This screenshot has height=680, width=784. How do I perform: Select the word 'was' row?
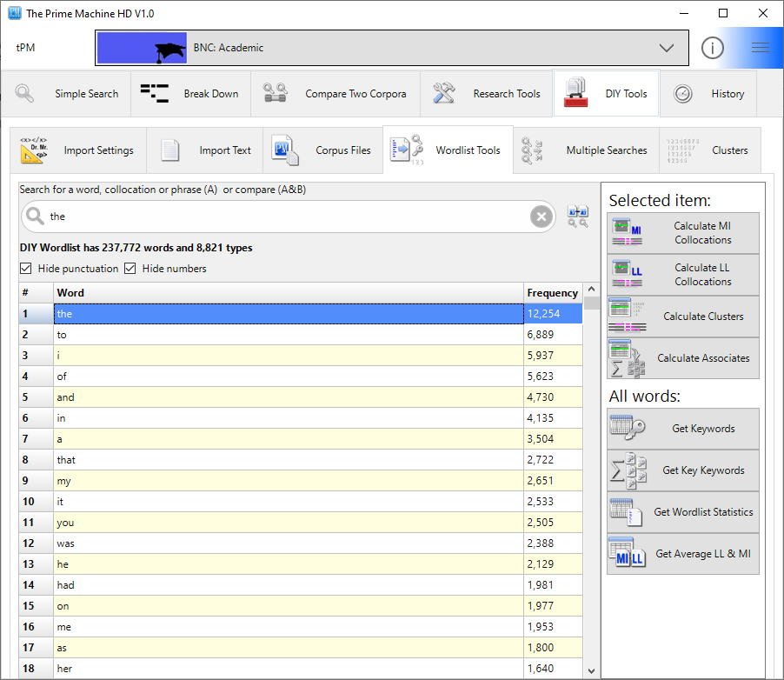coord(301,543)
